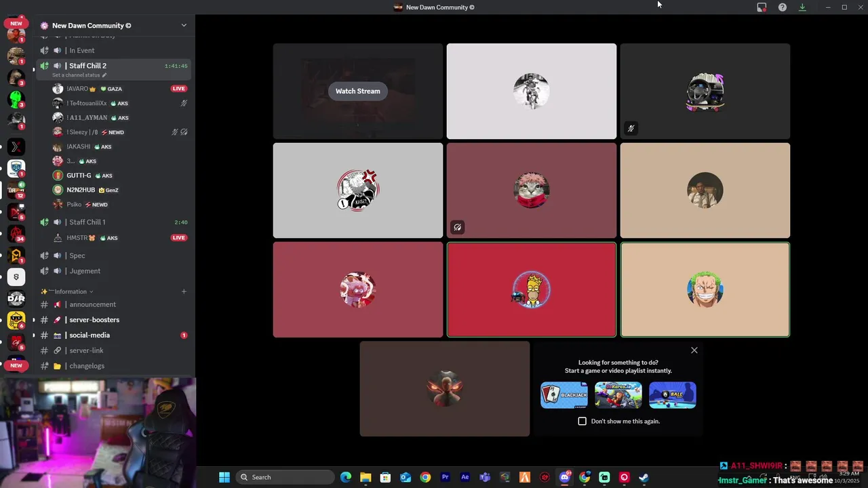Select the video tile with the red KAISEN avatar
Image resolution: width=868 pixels, height=488 pixels.
click(357, 190)
